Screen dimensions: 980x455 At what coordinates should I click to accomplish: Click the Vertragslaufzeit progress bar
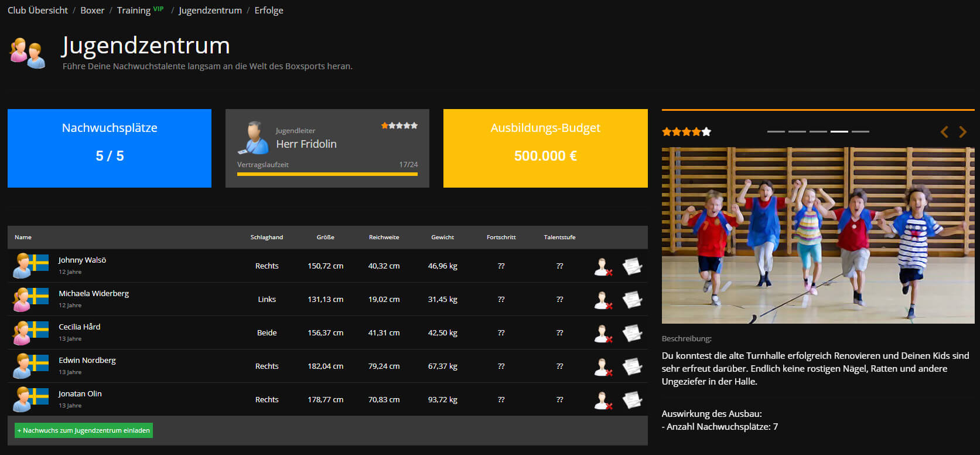[327, 174]
